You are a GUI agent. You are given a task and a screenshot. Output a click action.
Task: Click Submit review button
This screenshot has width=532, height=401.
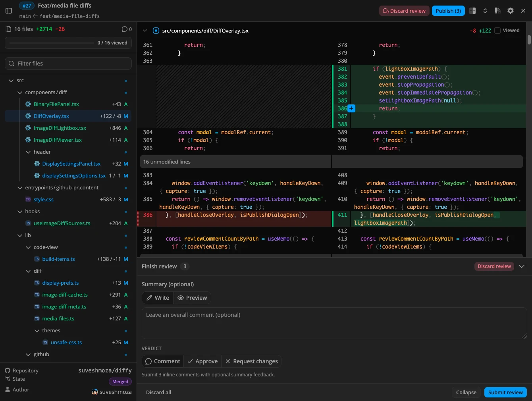point(505,392)
